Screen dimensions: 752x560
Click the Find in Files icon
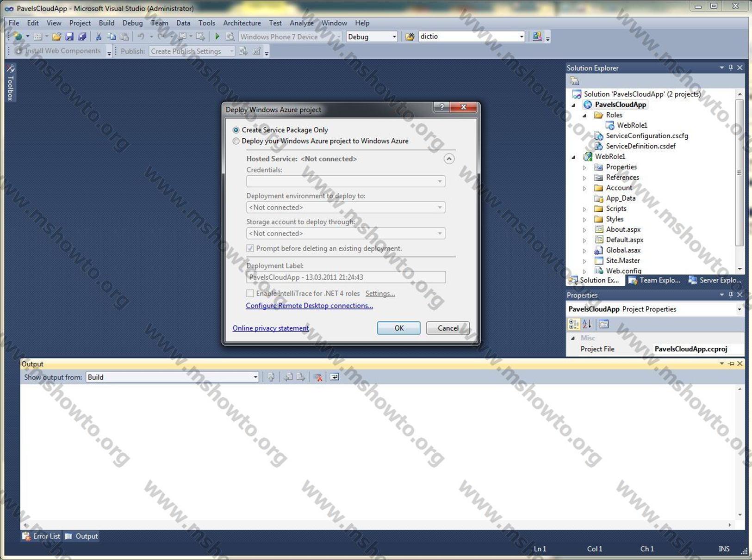[410, 37]
